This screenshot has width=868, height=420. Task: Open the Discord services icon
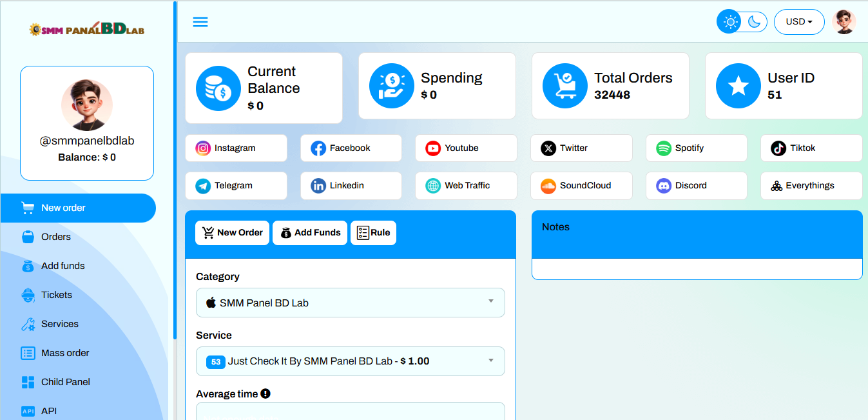664,186
